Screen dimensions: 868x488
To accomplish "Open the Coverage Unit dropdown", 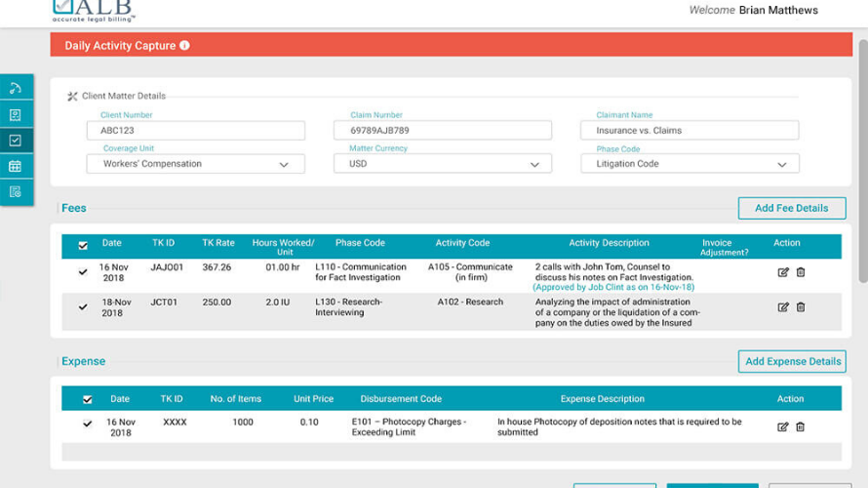I will 195,164.
